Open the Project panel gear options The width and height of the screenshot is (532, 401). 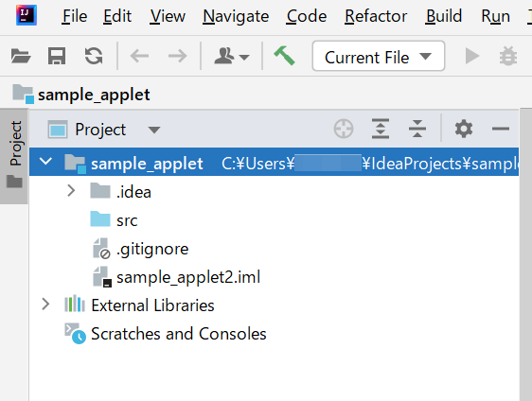464,129
